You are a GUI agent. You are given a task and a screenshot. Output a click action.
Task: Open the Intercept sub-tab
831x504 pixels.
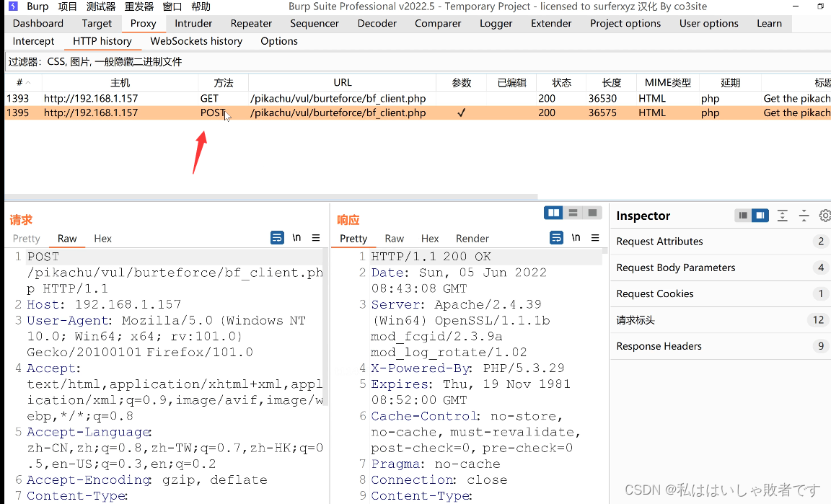coord(33,41)
